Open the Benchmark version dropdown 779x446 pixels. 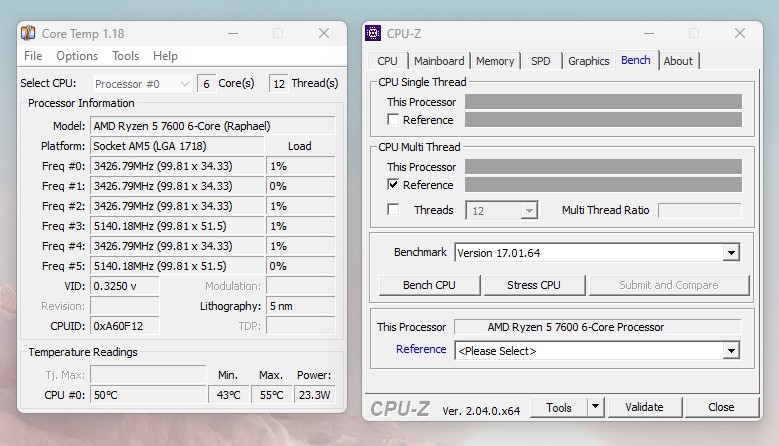[x=597, y=253]
